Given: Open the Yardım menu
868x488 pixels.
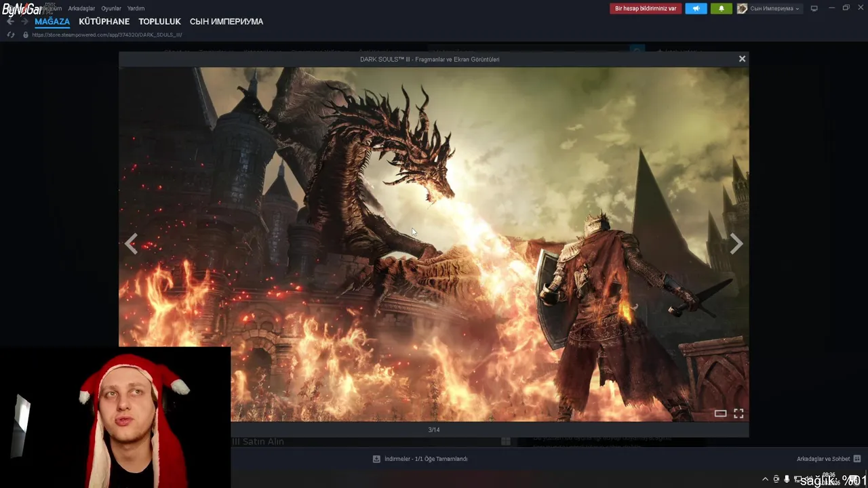Looking at the screenshot, I should pyautogui.click(x=136, y=8).
